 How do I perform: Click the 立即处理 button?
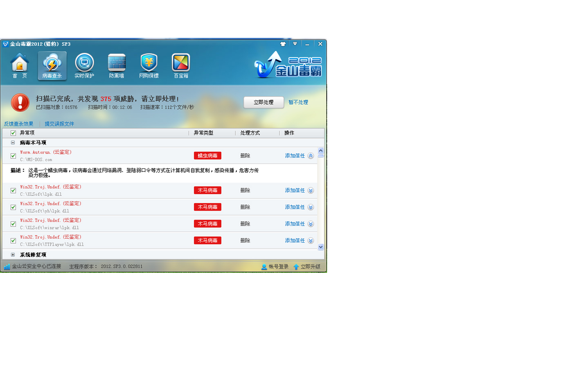pos(264,102)
